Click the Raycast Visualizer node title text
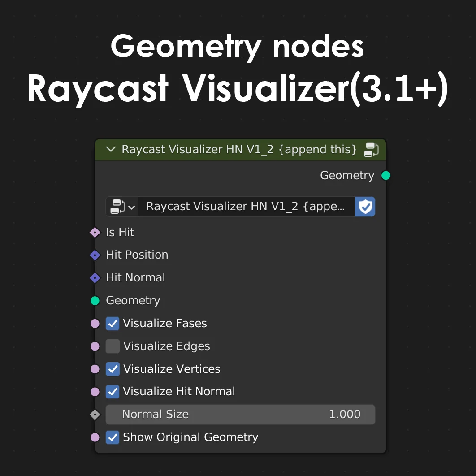Screen dimensions: 476x476 click(x=238, y=150)
